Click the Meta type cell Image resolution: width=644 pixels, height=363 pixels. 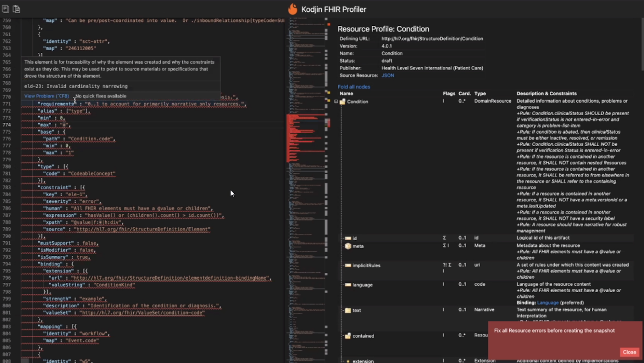pos(480,245)
